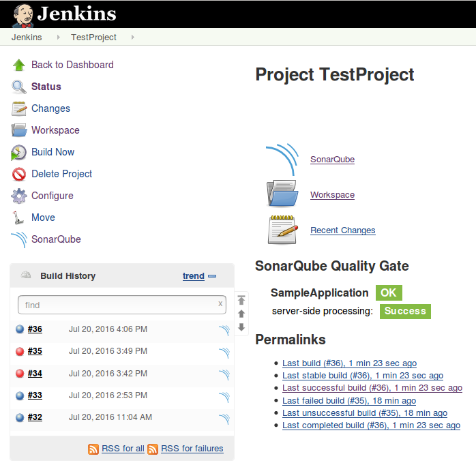Click the Jenkins butler logo in header
The width and height of the screenshot is (476, 465).
point(23,15)
